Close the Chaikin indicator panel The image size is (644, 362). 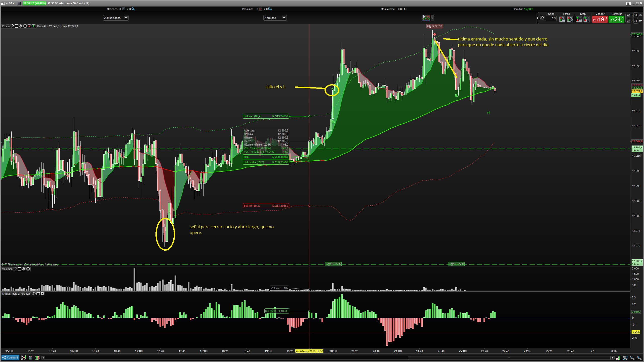43,294
